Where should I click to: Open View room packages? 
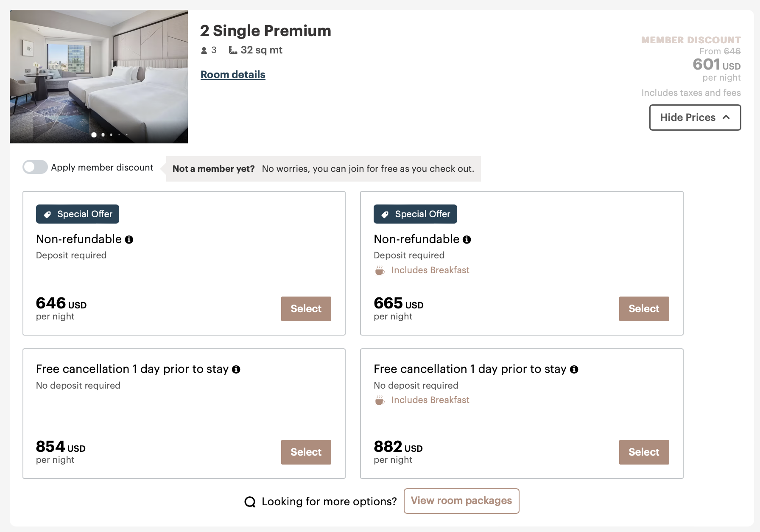tap(461, 501)
